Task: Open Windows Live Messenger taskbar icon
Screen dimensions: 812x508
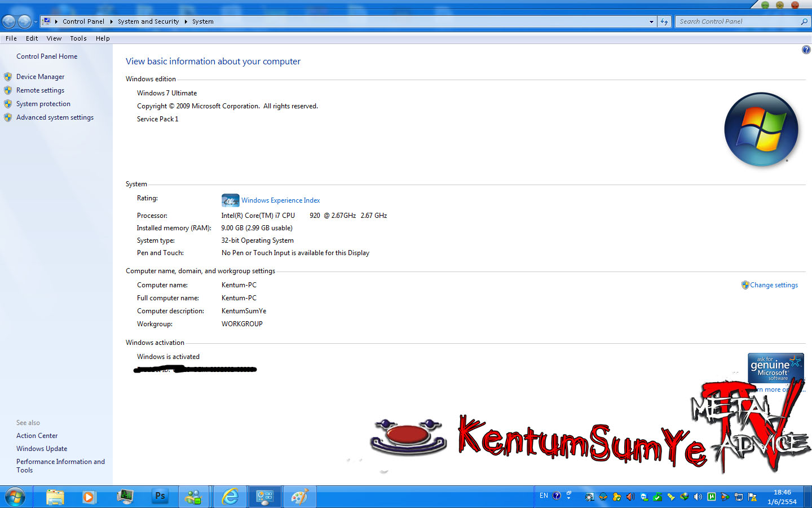Action: pyautogui.click(x=193, y=497)
